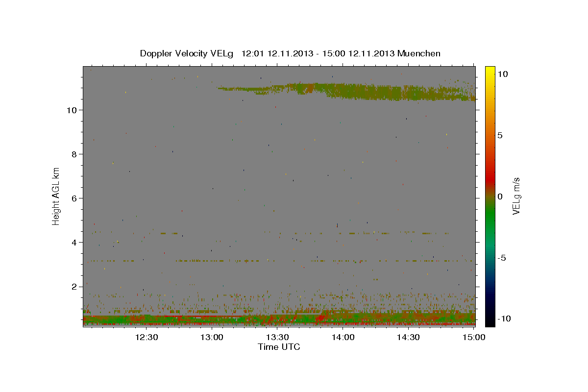
Task: Click the 12:30 time tick label
Action: (x=146, y=337)
